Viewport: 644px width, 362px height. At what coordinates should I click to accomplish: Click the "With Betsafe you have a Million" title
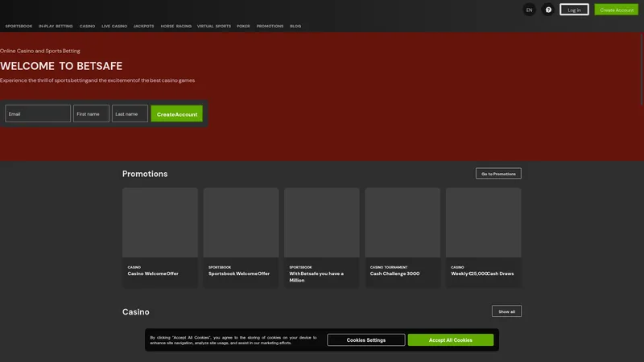tap(316, 277)
